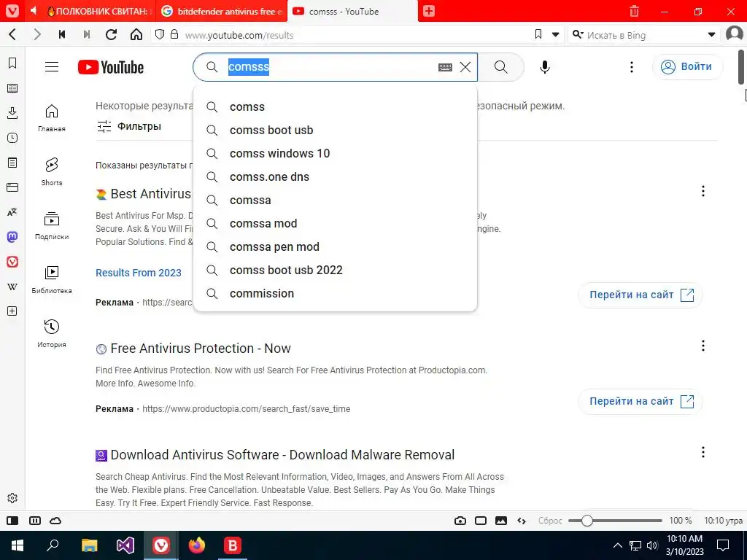Open История history in YouTube sidebar
The height and width of the screenshot is (560, 747).
click(52, 333)
